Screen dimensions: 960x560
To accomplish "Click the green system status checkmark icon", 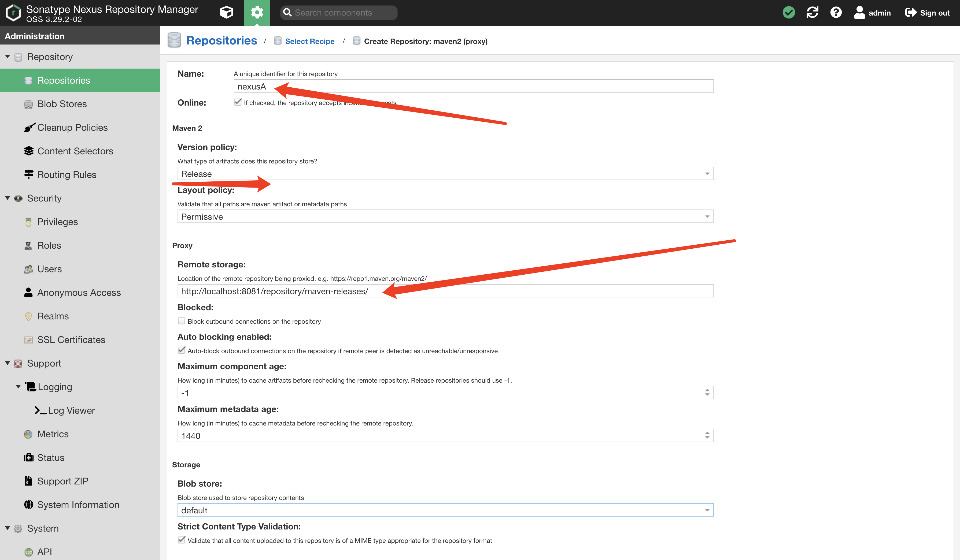I will pos(789,13).
